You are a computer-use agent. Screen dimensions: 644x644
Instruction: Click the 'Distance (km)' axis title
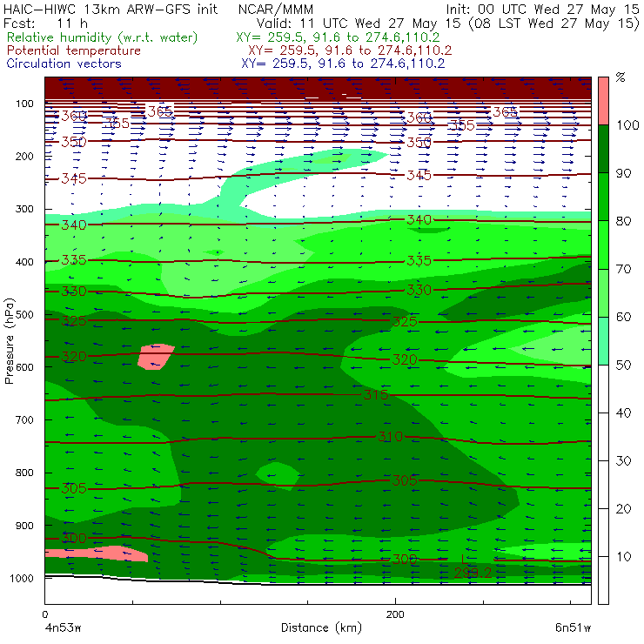click(321, 627)
